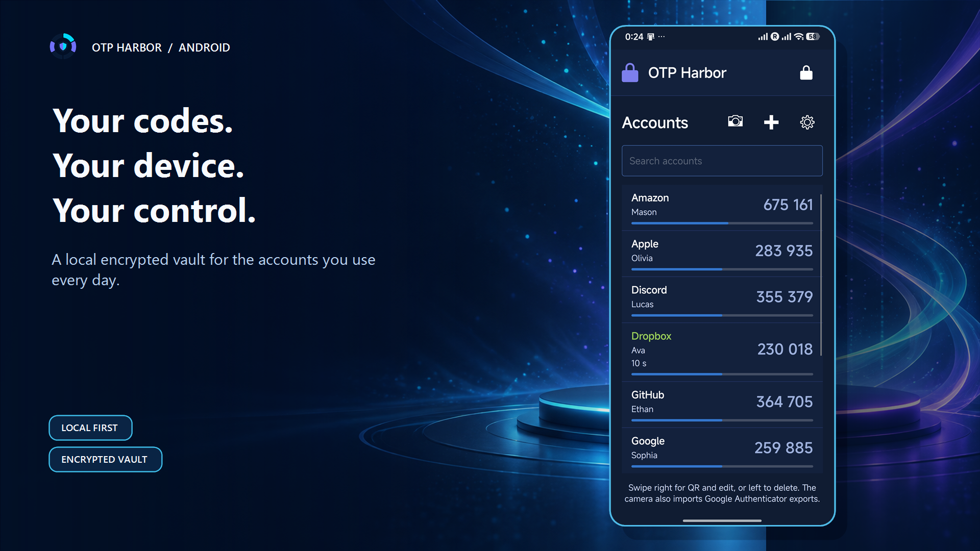Click the 0:24 clock in status bar
The width and height of the screenshot is (980, 551).
coord(634,37)
